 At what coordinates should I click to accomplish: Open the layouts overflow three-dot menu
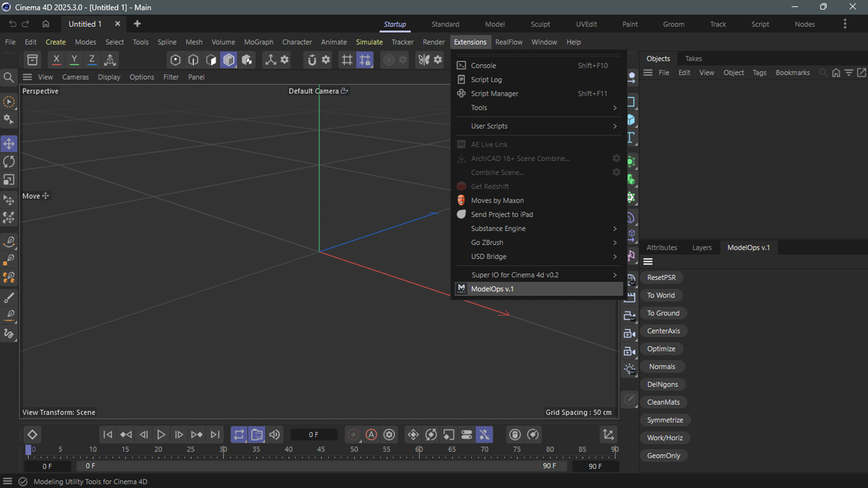pyautogui.click(x=845, y=24)
